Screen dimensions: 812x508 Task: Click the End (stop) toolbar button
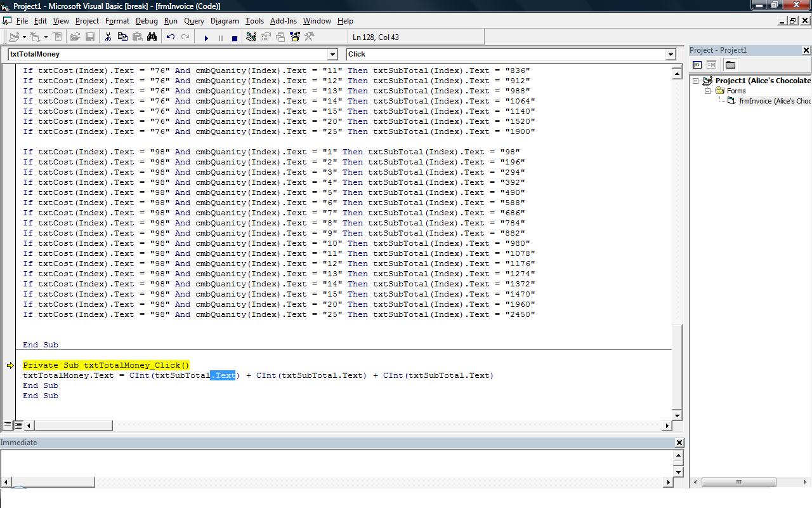pos(235,37)
